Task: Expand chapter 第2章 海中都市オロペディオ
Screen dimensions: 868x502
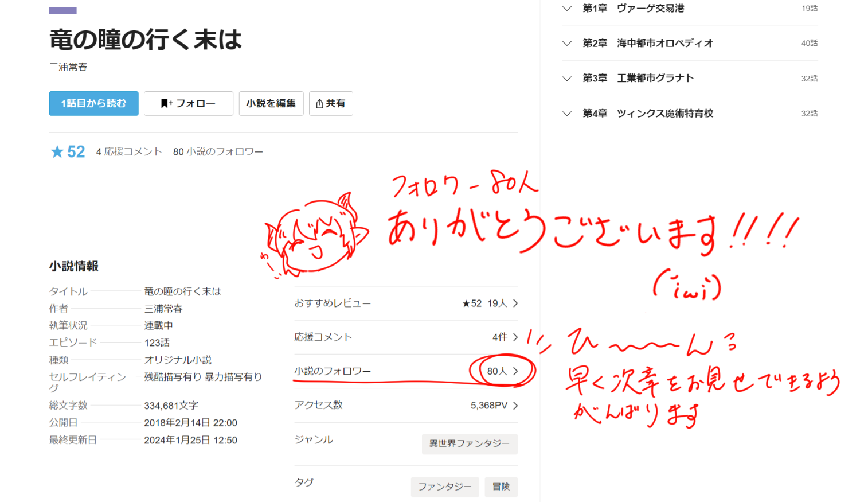Action: click(x=567, y=44)
